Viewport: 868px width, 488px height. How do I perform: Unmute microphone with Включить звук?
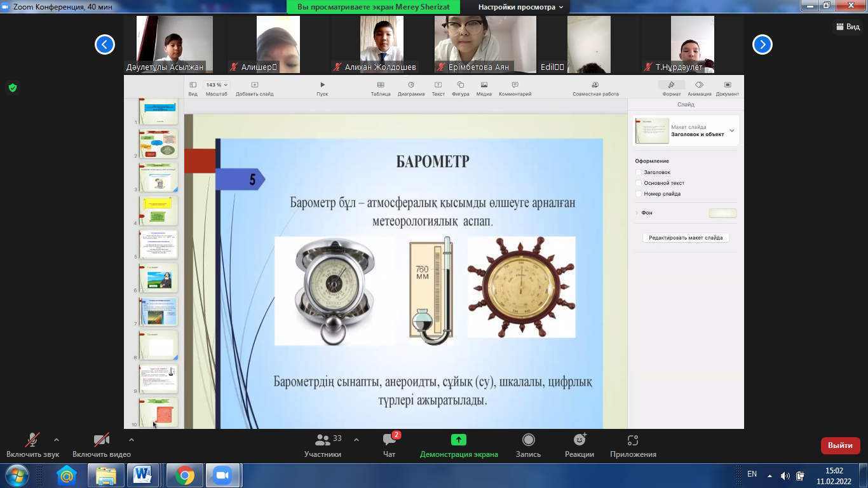pos(32,440)
